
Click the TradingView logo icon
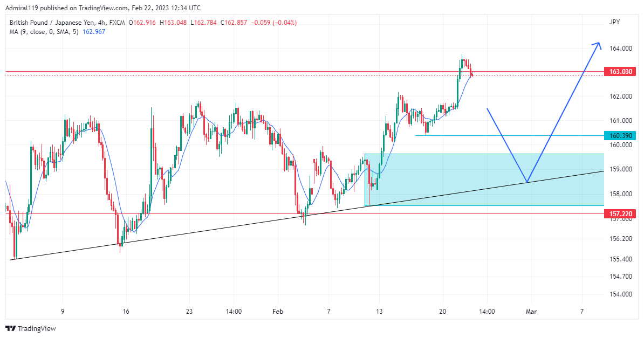(11, 328)
